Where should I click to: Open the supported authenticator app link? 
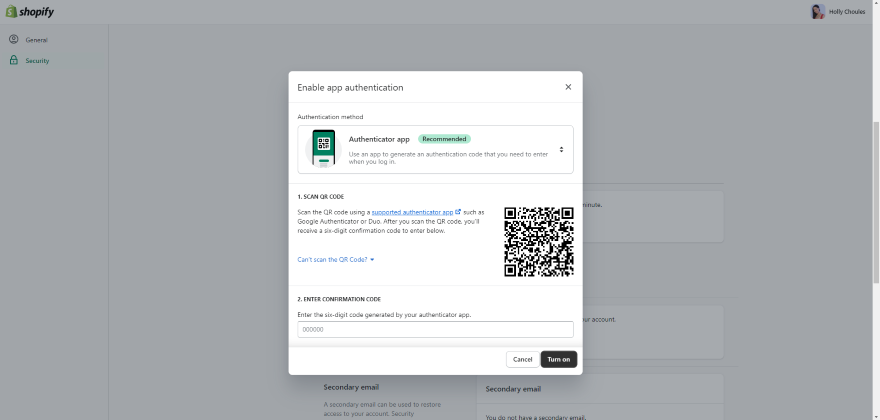pos(412,212)
